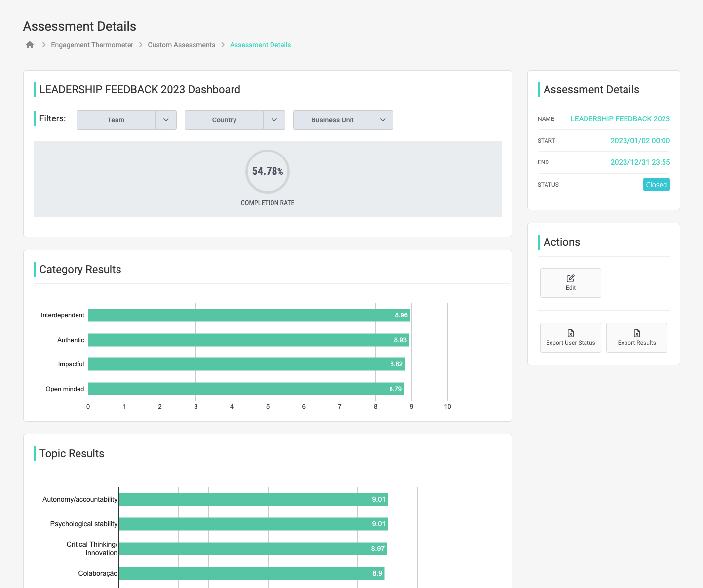This screenshot has height=588, width=703.
Task: Click the start date 2023/01/02 00:00
Action: (640, 141)
